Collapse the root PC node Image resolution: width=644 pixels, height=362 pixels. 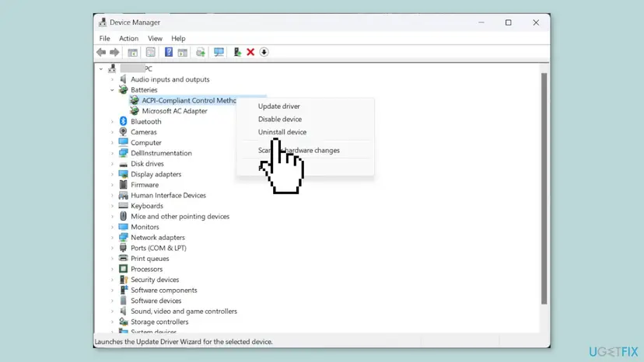(101, 68)
